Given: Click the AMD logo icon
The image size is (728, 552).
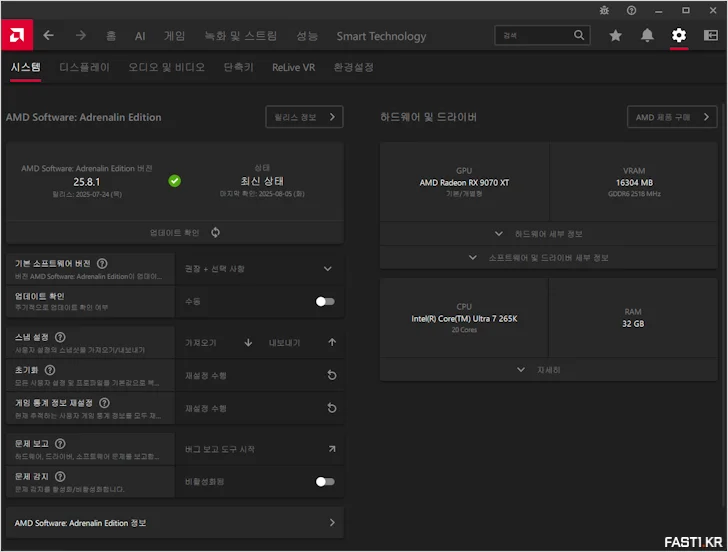Looking at the screenshot, I should 17,35.
